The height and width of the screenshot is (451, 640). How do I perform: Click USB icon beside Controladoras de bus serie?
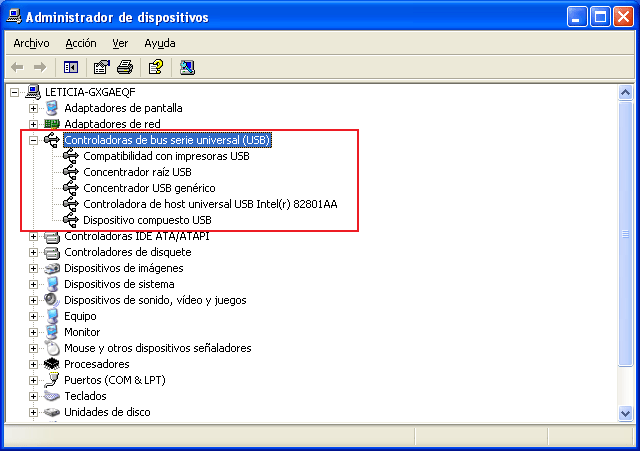coord(52,140)
